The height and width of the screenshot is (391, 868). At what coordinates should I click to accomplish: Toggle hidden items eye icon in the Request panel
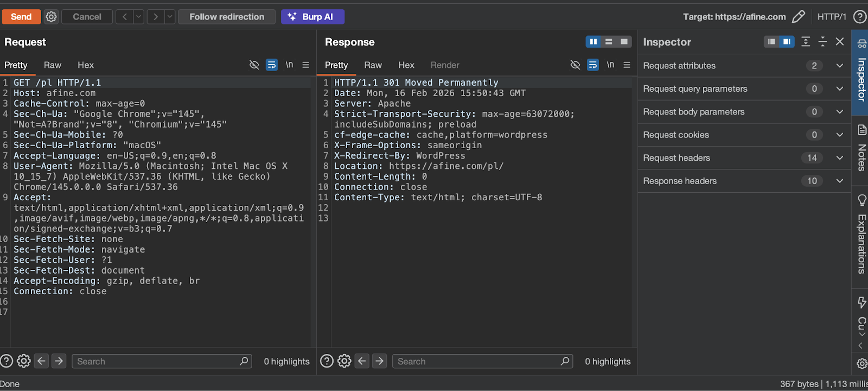[254, 65]
